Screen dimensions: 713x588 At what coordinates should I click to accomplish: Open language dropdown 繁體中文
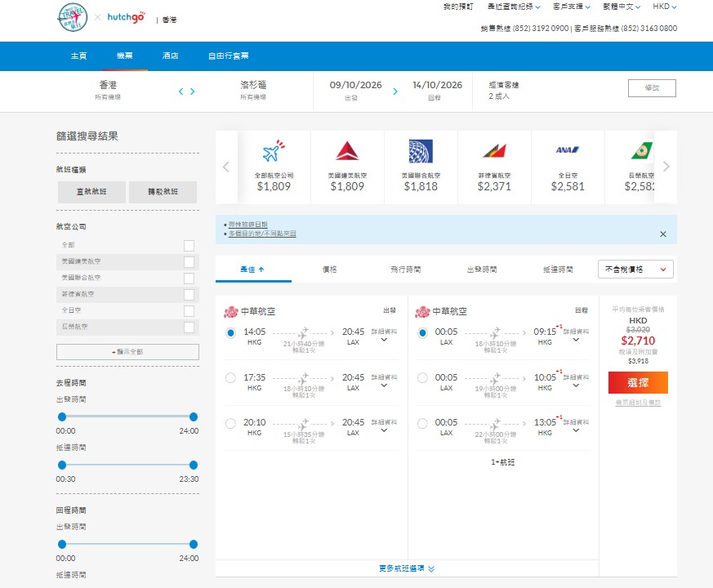pos(622,7)
